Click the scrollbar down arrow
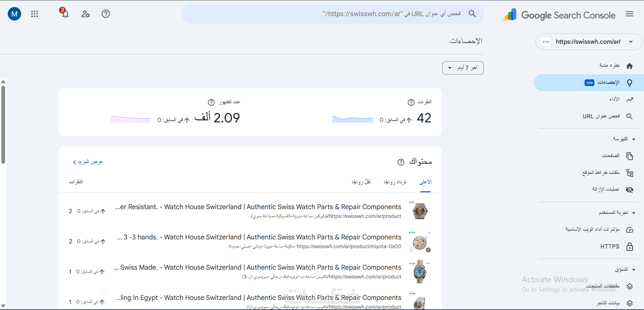The height and width of the screenshot is (310, 644). [x=3, y=306]
